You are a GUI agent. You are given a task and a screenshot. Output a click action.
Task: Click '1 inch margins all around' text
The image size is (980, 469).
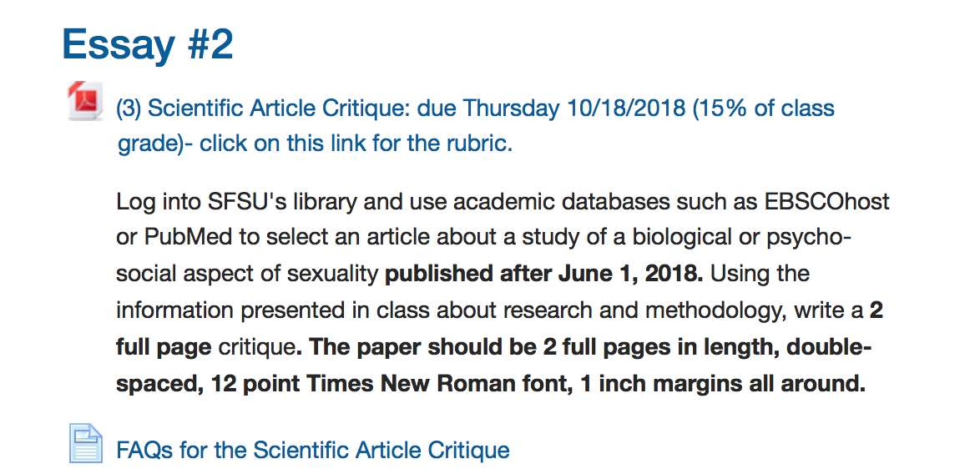[x=723, y=383]
